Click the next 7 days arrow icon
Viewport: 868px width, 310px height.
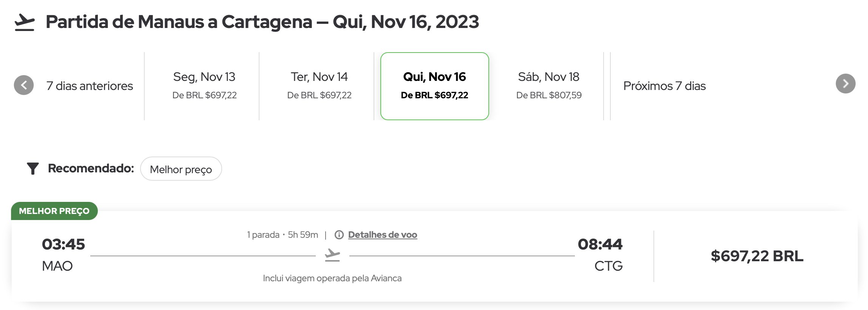click(x=845, y=84)
